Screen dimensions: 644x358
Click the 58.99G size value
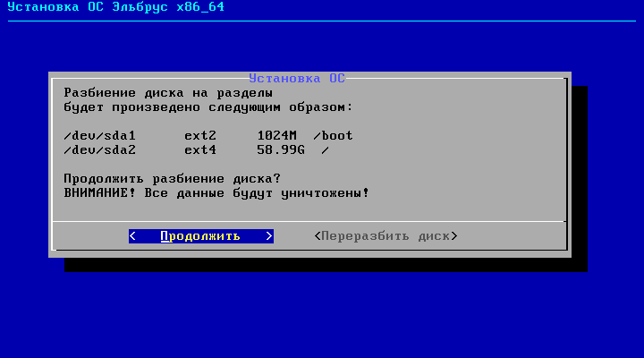pos(281,150)
